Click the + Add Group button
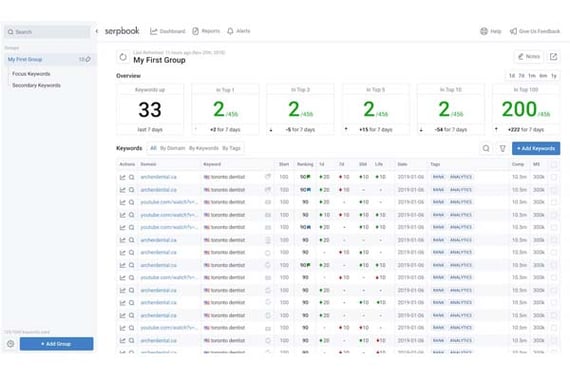 [56, 344]
